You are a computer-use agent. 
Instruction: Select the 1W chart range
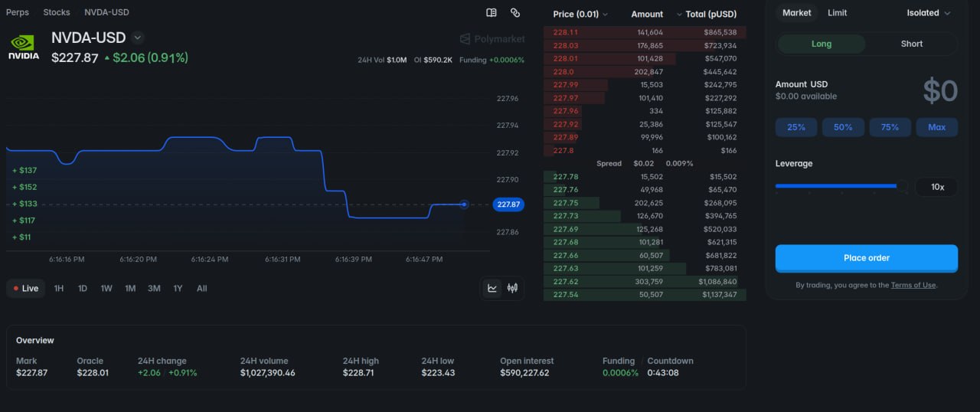106,289
